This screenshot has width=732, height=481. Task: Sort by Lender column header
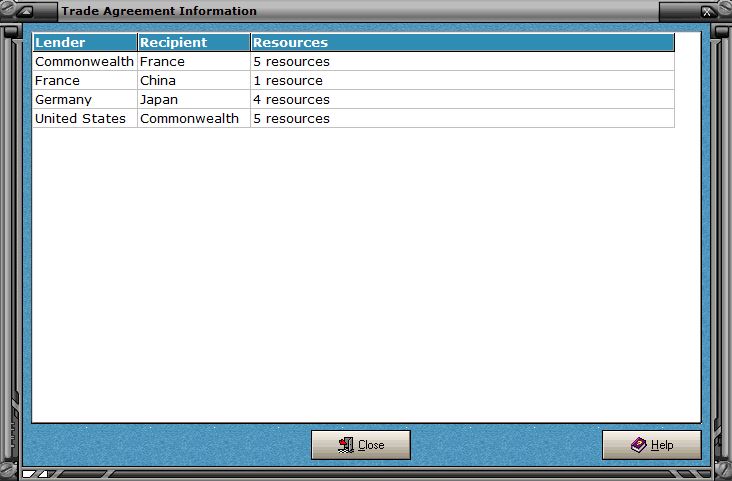pyautogui.click(x=85, y=42)
